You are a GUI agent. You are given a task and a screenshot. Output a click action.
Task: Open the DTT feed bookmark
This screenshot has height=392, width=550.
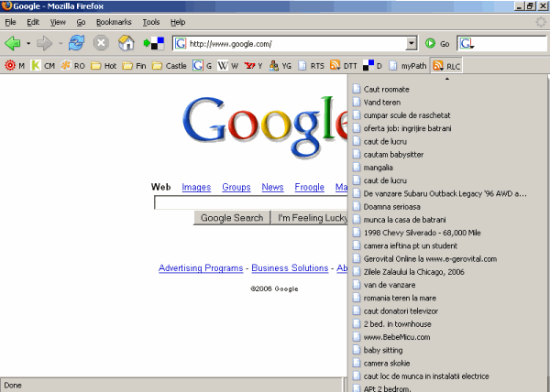tap(344, 66)
